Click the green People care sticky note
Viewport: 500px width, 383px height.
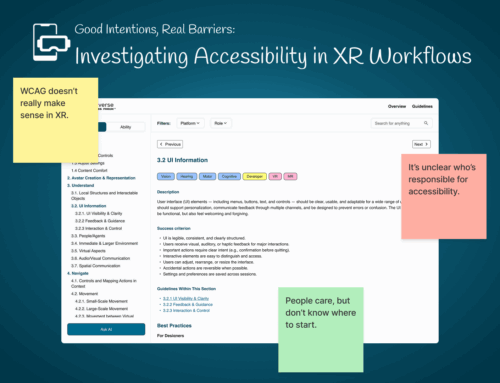point(321,330)
